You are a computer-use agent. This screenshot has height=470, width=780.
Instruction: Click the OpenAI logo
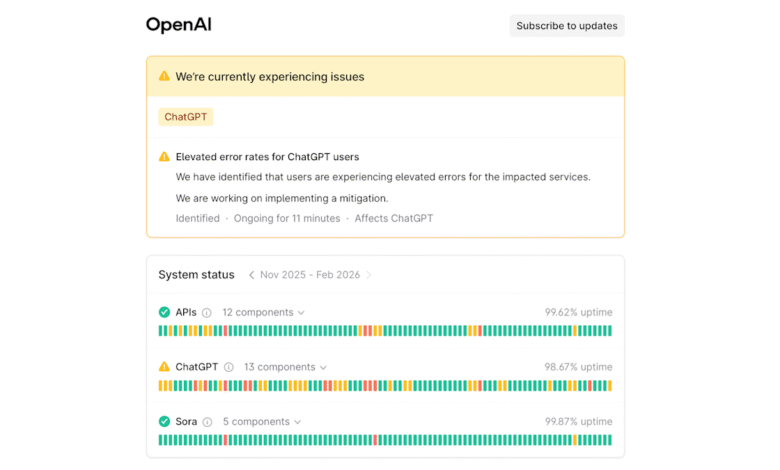[x=178, y=25]
